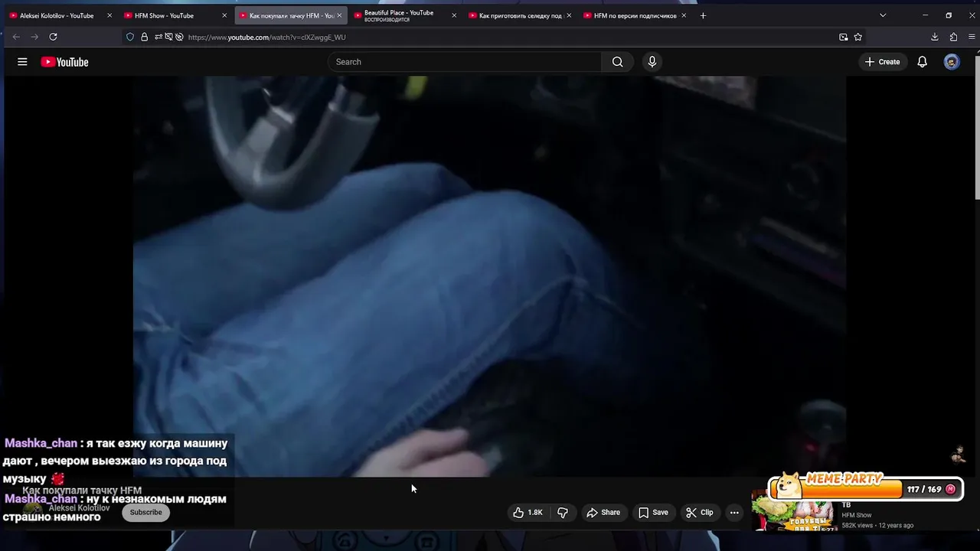Screen dimensions: 980x551
Task: Like the video with 1.8K likes
Action: click(528, 513)
